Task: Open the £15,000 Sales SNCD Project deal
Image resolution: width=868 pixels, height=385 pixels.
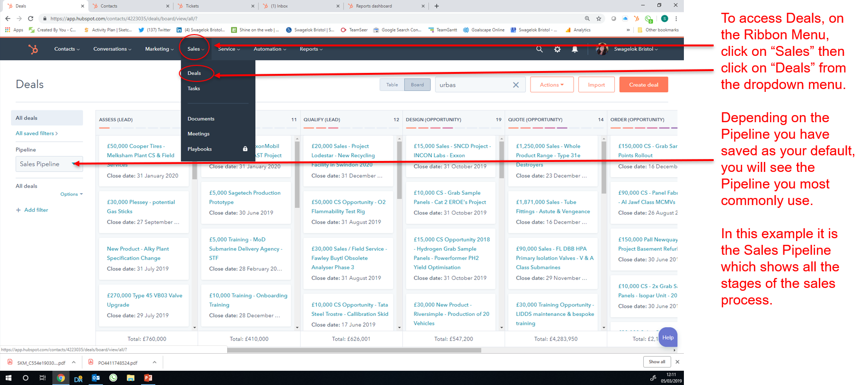Action: point(452,151)
